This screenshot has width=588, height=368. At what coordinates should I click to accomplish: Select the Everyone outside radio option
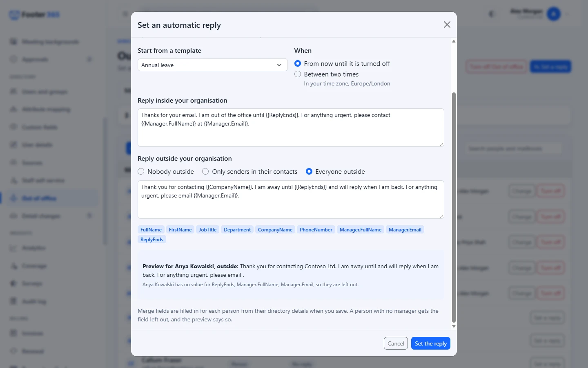tap(309, 171)
